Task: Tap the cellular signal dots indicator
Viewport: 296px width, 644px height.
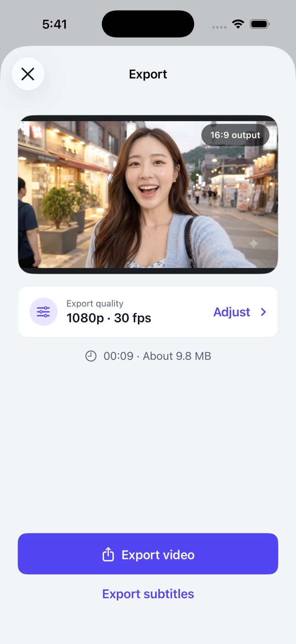Action: pyautogui.click(x=220, y=27)
